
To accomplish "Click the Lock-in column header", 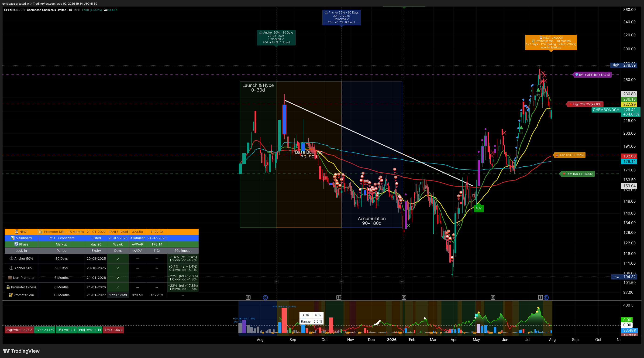I will pyautogui.click(x=21, y=251).
